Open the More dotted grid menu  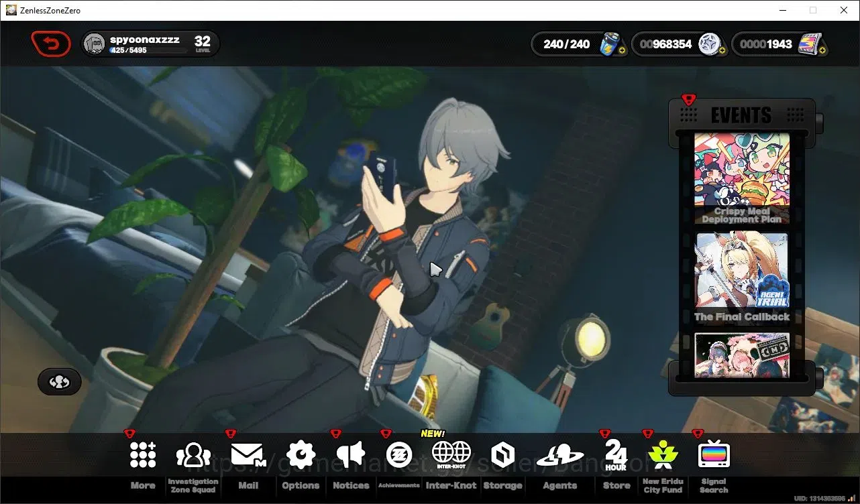coord(142,455)
